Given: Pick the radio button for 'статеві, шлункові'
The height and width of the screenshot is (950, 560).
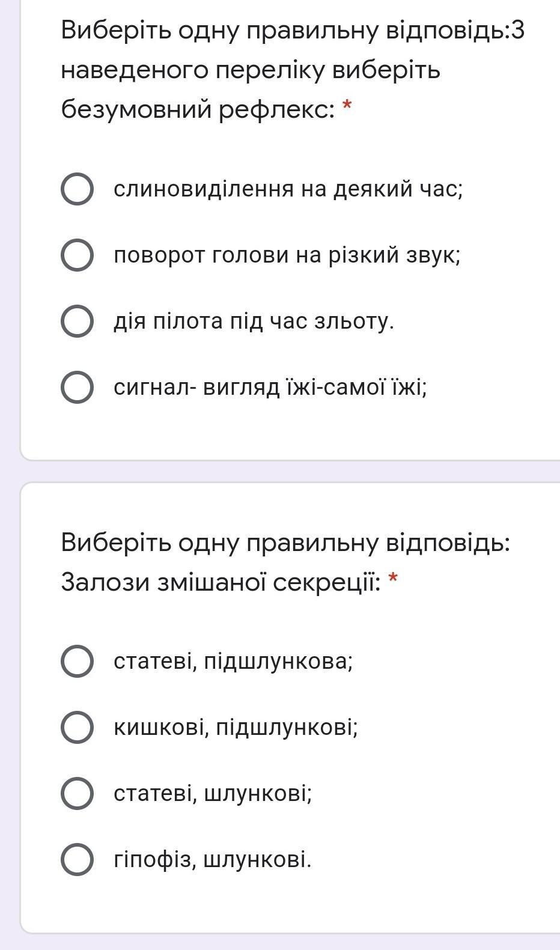Looking at the screenshot, I should pyautogui.click(x=77, y=793).
